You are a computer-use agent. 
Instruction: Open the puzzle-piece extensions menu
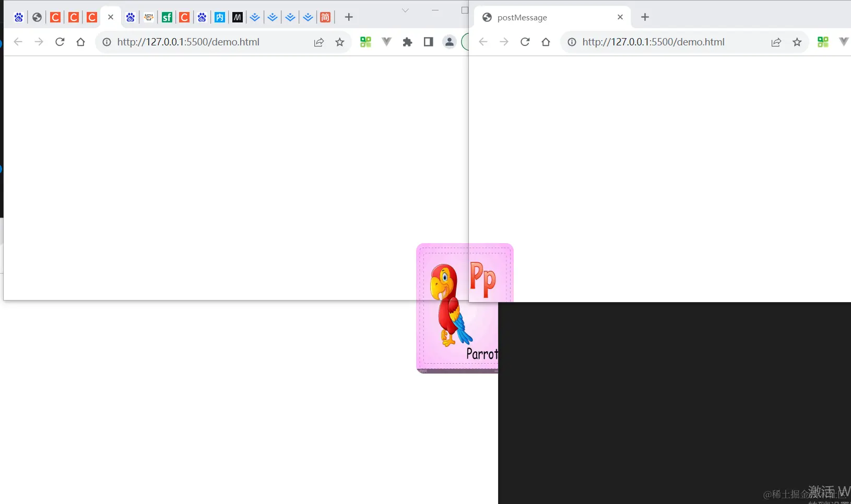tap(408, 42)
